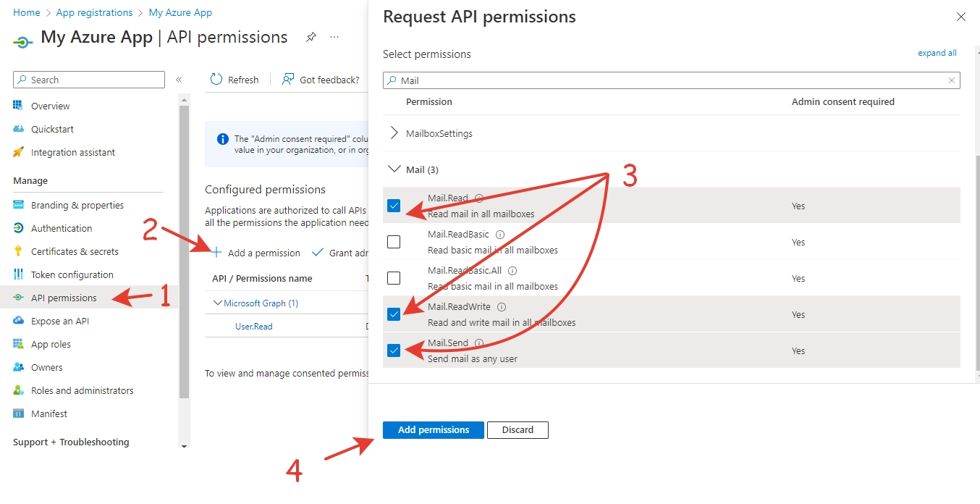The height and width of the screenshot is (504, 980).
Task: Click the Branding & properties icon
Action: [x=18, y=205]
